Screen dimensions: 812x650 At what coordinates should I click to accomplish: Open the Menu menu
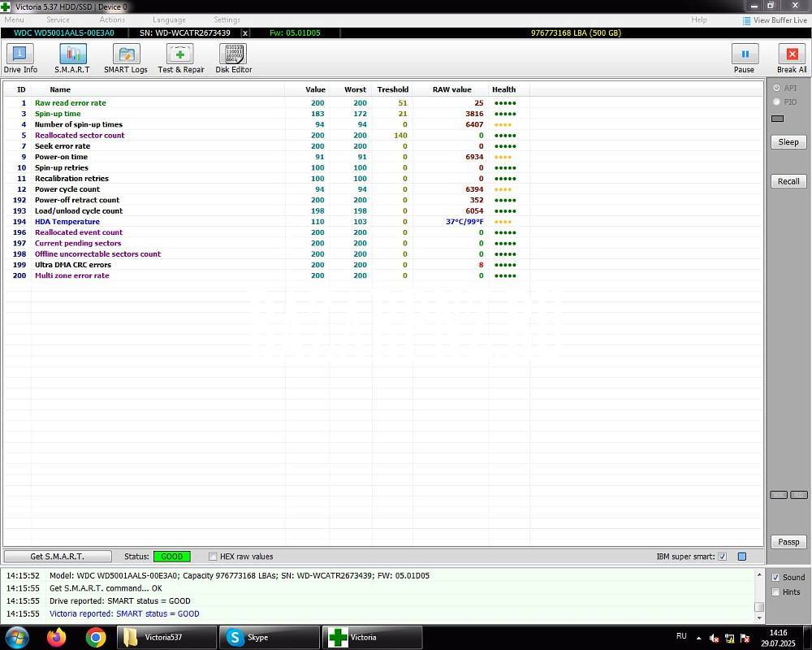point(14,19)
